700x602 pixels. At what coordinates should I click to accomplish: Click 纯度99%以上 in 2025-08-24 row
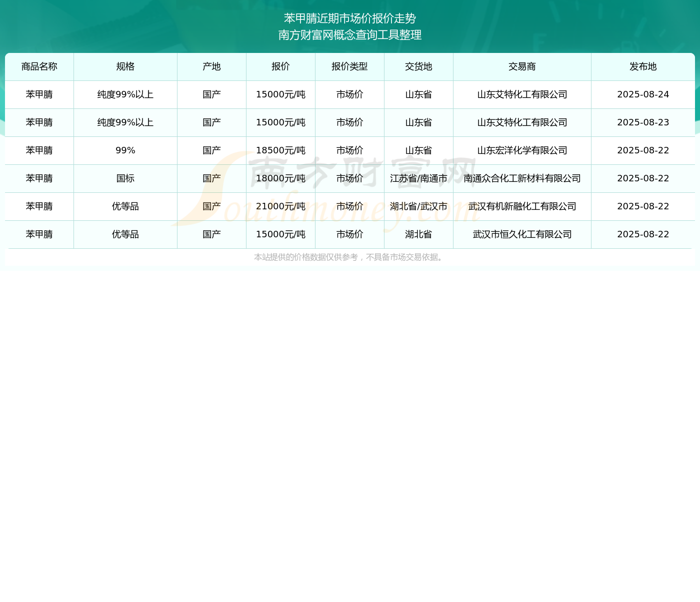coord(125,94)
